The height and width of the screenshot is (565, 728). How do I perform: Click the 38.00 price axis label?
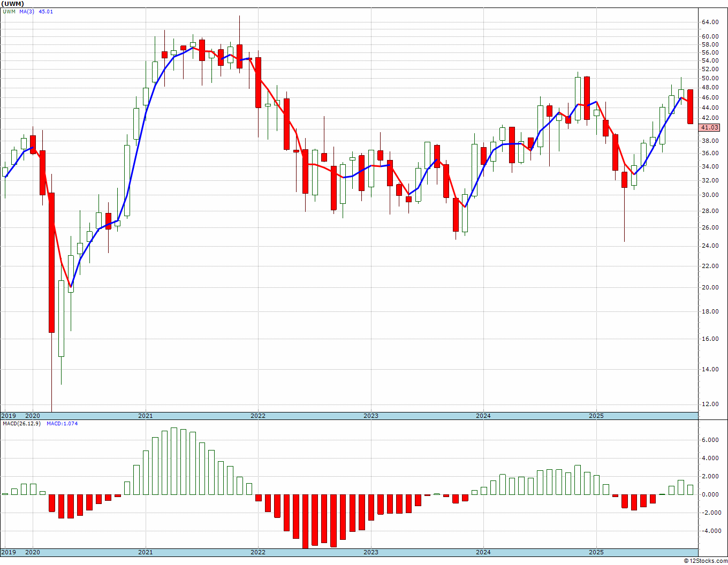point(710,141)
